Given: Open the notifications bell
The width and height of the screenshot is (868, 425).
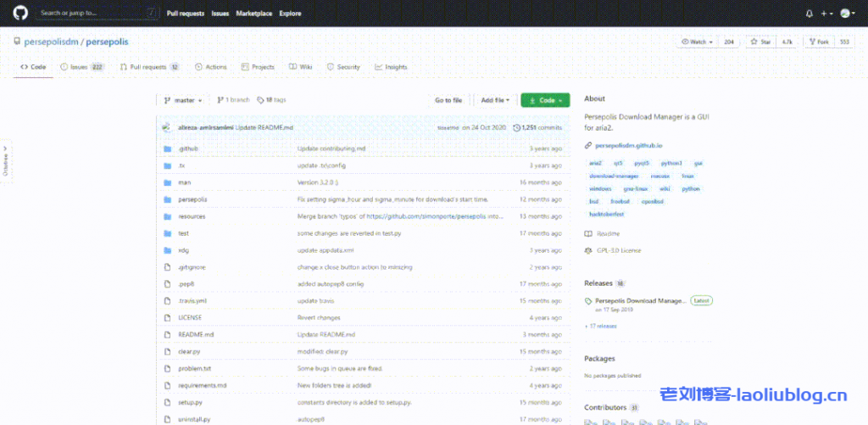Looking at the screenshot, I should coord(809,14).
